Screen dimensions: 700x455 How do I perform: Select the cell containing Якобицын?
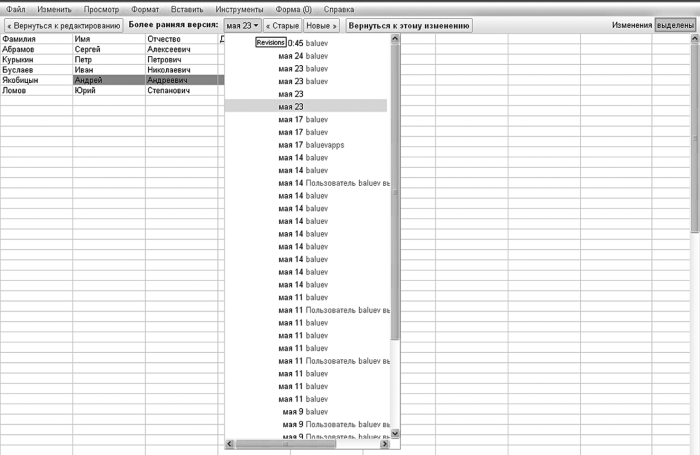[x=35, y=80]
